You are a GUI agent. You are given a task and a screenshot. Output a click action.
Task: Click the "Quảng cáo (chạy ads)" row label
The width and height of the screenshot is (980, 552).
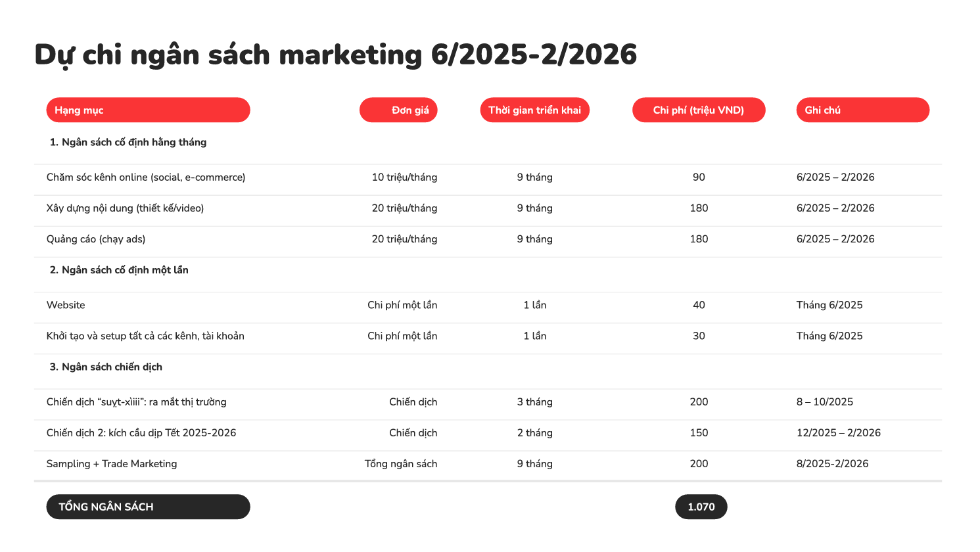[x=96, y=239]
